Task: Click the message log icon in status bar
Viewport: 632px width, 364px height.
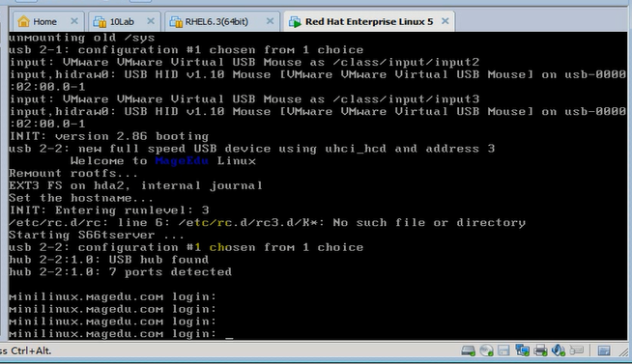Action: (604, 350)
